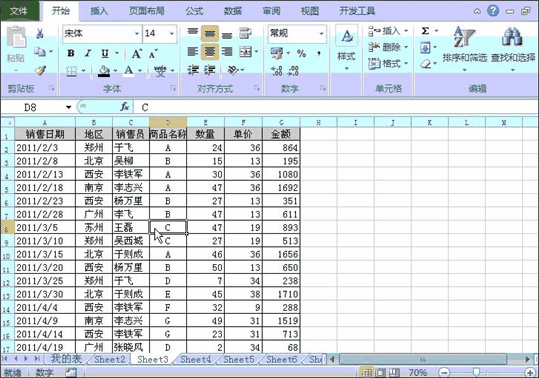
Task: Switch to the 开发工具 ribbon tab
Action: pos(358,11)
